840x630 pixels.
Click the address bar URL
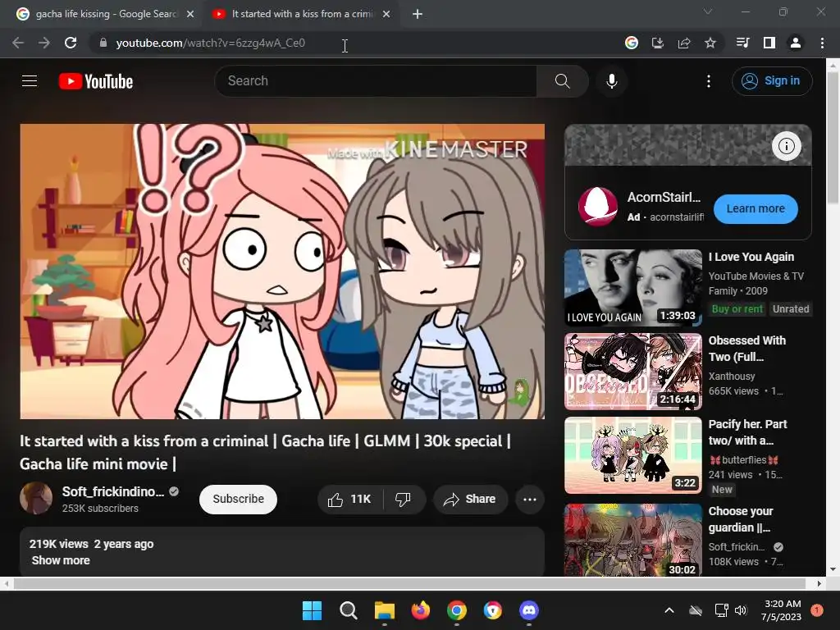pos(211,43)
